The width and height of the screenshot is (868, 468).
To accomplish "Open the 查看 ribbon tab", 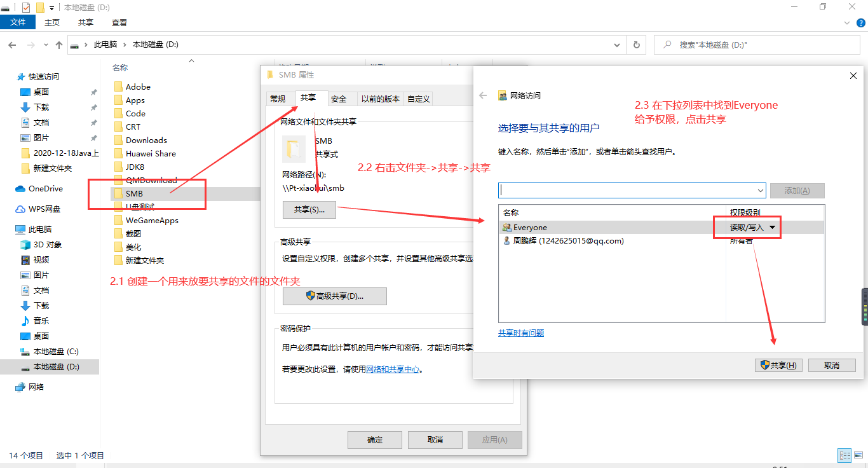I will [x=119, y=22].
